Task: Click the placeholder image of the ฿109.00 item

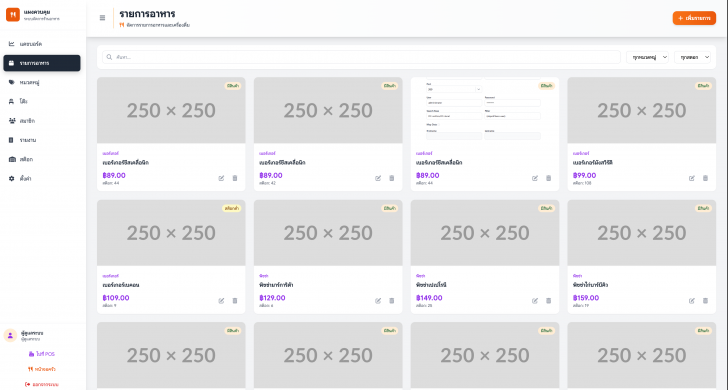Action: point(171,233)
